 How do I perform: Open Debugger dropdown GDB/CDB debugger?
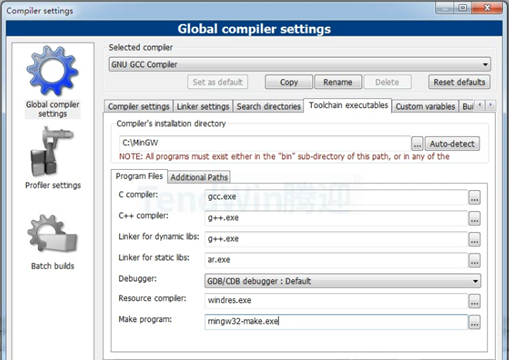[342, 281]
